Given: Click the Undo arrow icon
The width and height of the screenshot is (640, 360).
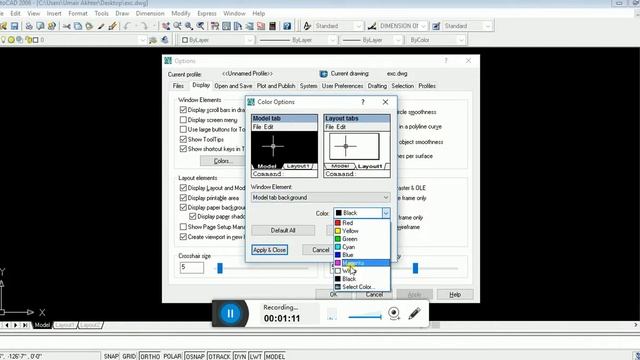Looking at the screenshot, I should (127, 26).
